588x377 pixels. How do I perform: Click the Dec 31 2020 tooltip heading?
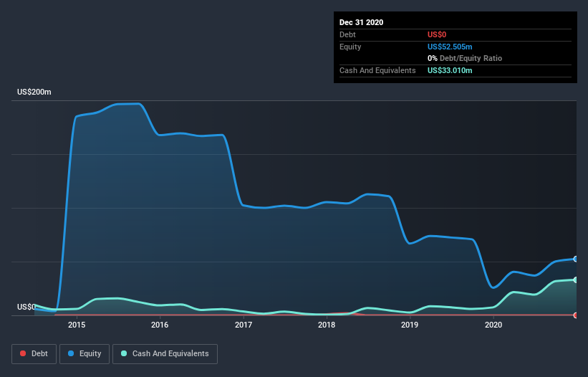point(361,22)
